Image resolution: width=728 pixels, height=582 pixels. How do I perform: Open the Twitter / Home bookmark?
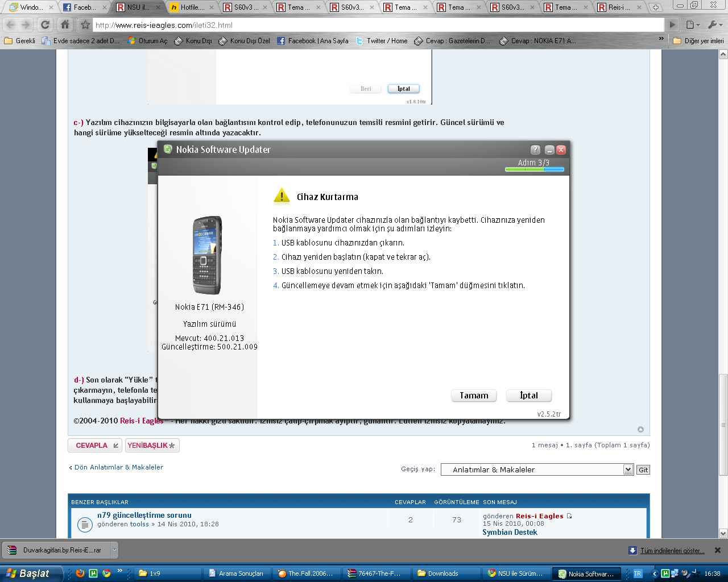381,41
